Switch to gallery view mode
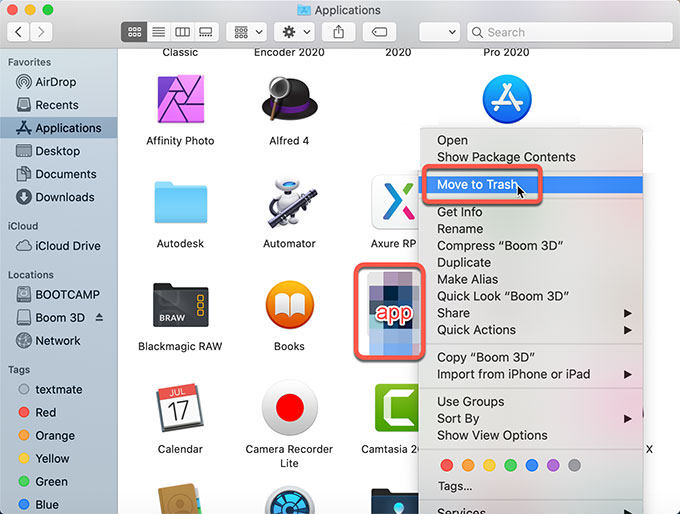 pos(206,32)
